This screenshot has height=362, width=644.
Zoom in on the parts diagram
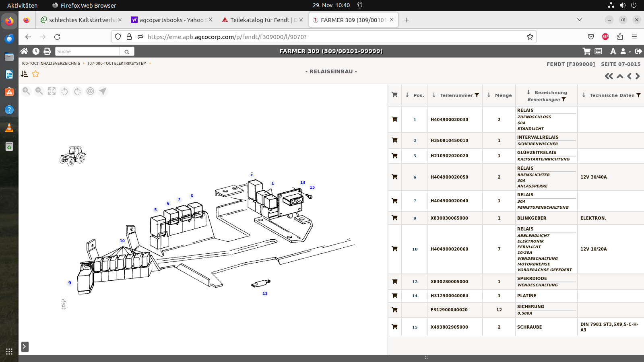(x=26, y=91)
